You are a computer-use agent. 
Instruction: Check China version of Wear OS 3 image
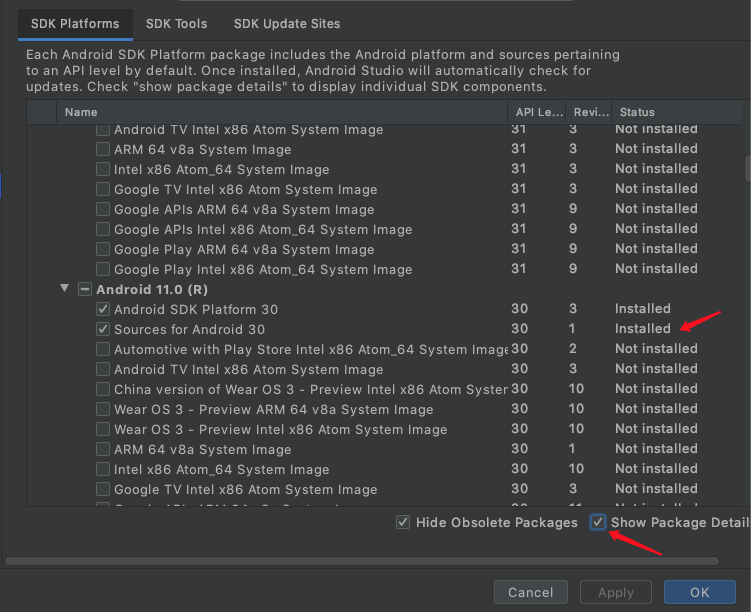click(102, 389)
